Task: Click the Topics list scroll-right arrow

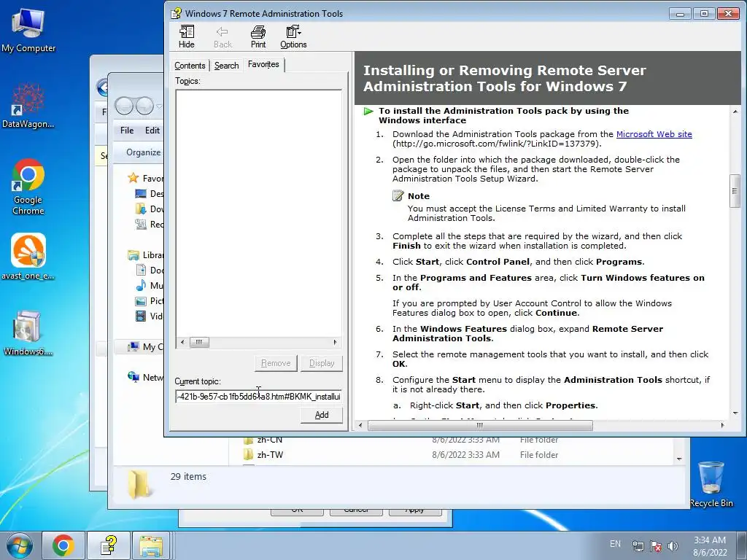Action: [x=335, y=342]
